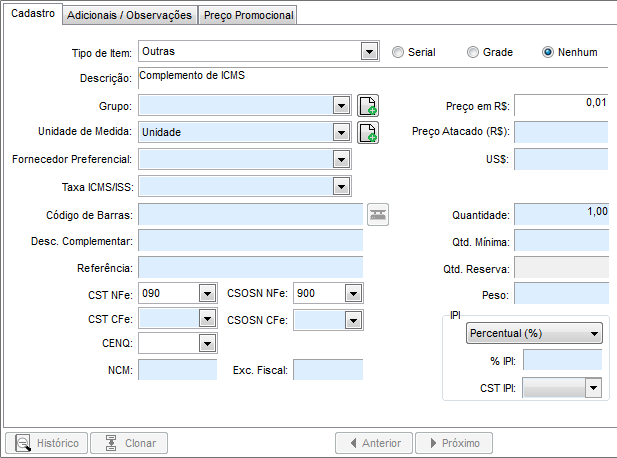
Task: Click the add new Grupo icon
Action: (x=368, y=105)
